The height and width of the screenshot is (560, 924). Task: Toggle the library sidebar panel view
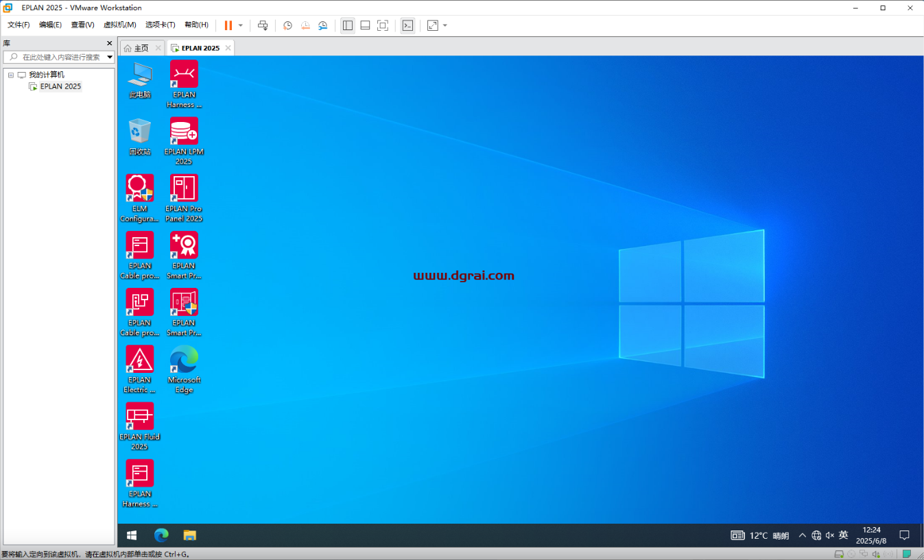pos(348,25)
